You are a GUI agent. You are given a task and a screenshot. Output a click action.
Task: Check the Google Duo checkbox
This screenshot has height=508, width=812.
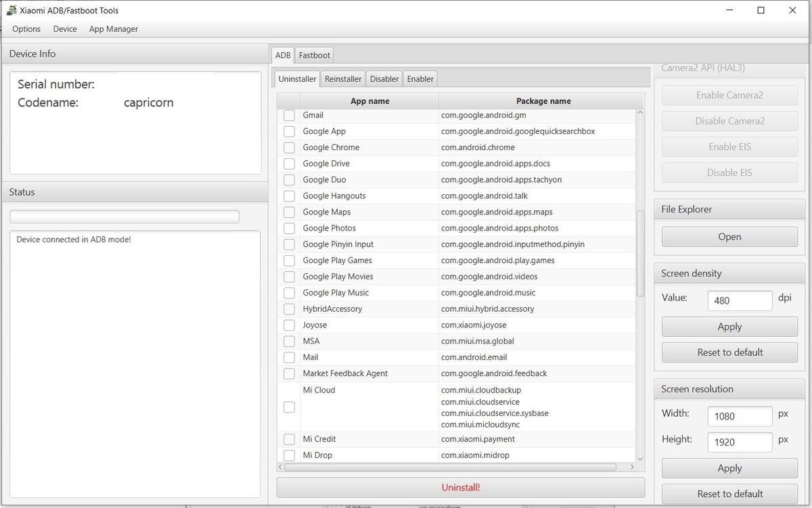289,180
